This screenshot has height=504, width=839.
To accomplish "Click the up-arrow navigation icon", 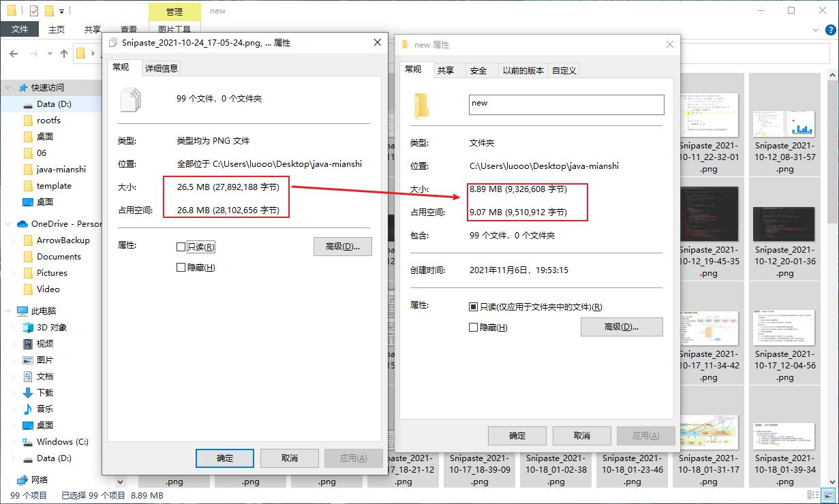I will tap(64, 53).
